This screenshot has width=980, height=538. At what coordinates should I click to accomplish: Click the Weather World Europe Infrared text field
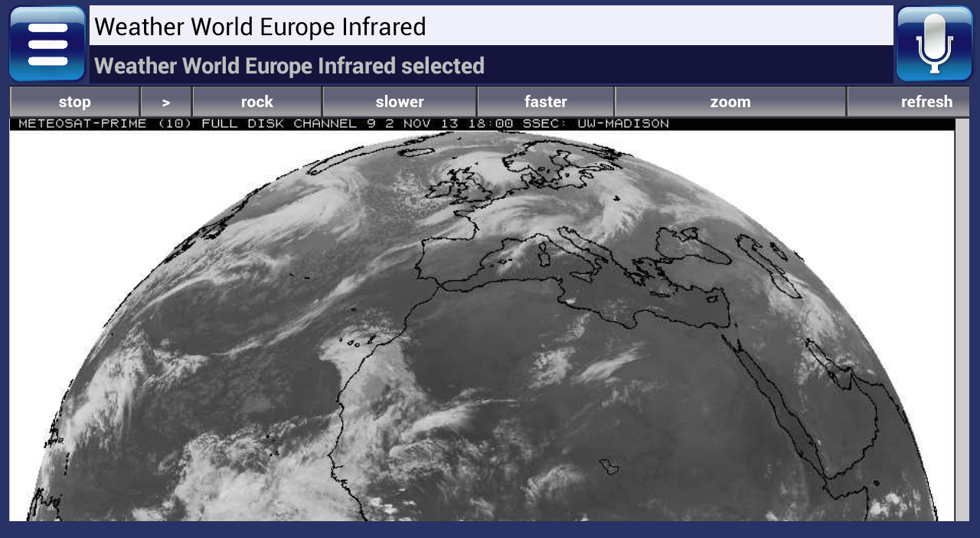491,26
